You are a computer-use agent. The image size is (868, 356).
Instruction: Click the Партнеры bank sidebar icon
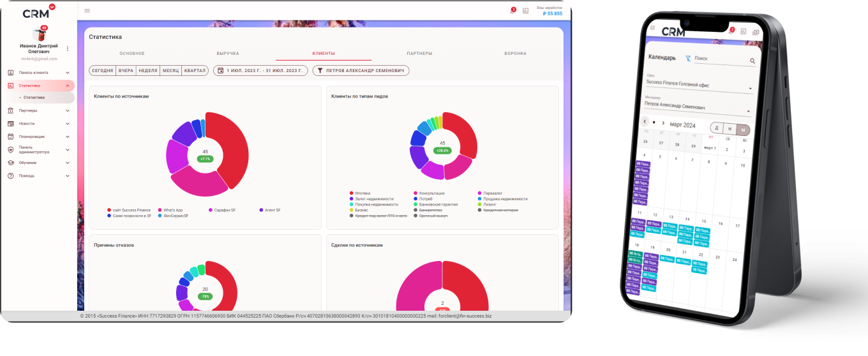tap(11, 110)
